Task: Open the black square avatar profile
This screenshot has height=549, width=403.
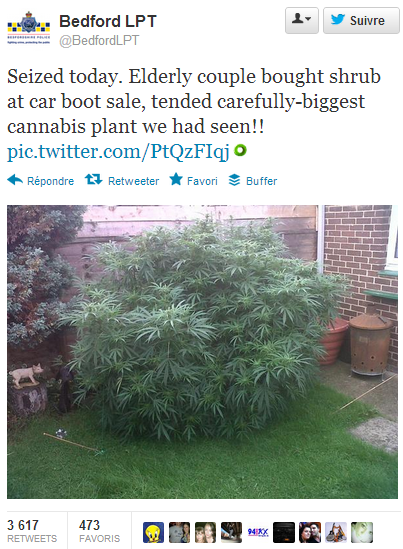Action: [284, 533]
